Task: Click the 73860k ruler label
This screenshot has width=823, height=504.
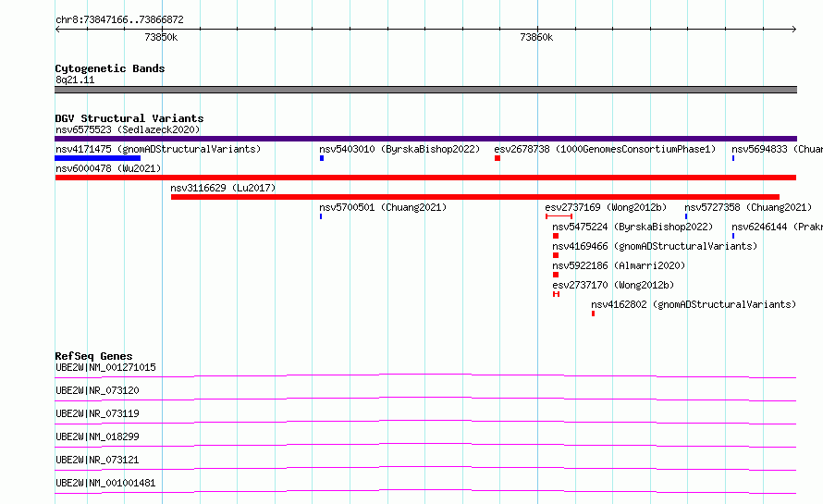Action: pyautogui.click(x=536, y=37)
